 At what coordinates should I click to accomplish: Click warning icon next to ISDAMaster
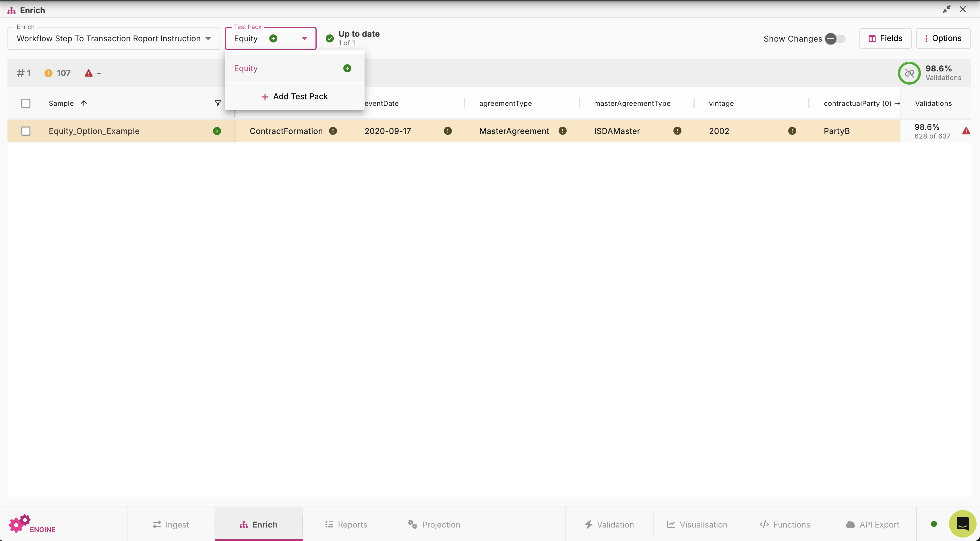677,131
